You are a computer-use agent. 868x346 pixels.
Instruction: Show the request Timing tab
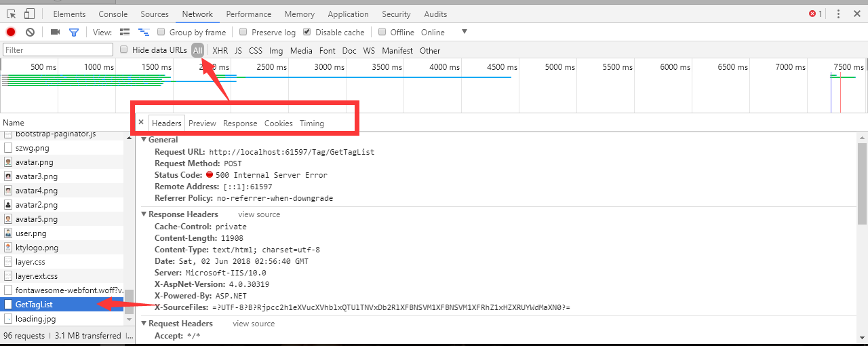(312, 123)
